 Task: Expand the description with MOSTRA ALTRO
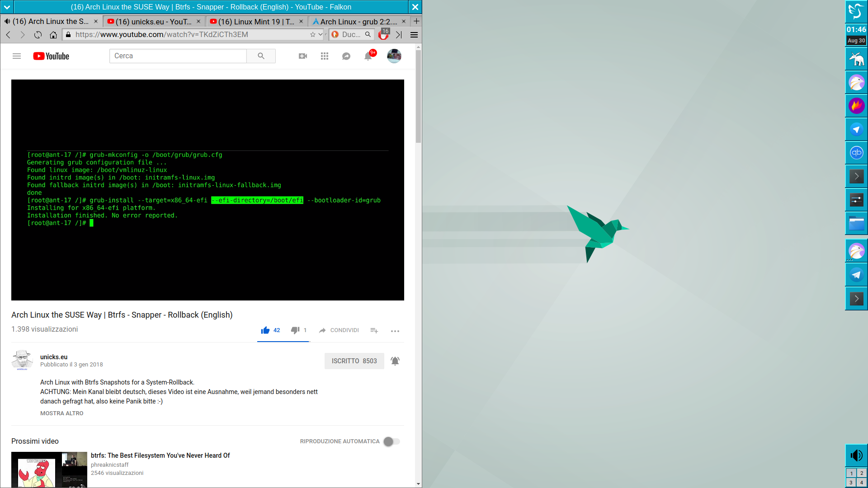tap(61, 413)
